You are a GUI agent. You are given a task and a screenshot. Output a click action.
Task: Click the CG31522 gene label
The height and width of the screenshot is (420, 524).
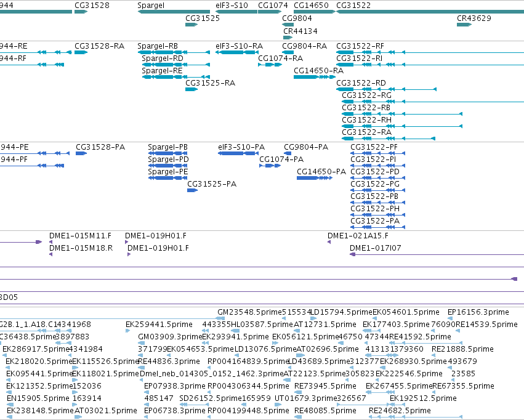coord(353,6)
